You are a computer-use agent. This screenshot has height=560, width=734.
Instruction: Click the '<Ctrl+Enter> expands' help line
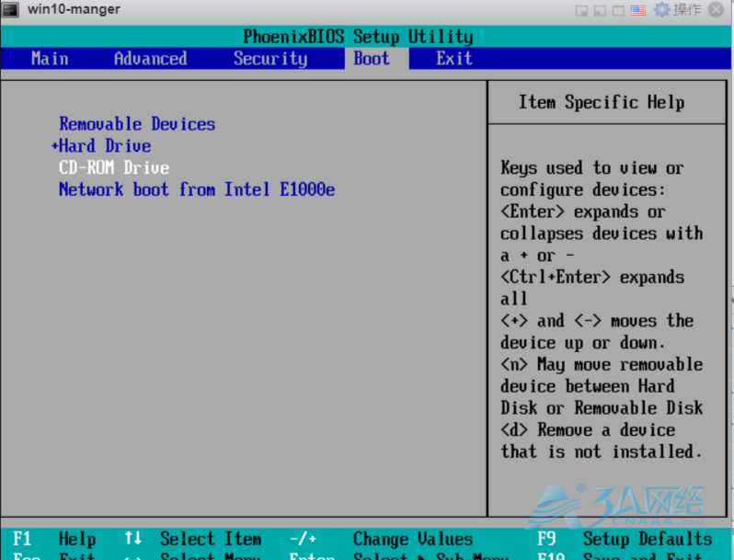592,277
